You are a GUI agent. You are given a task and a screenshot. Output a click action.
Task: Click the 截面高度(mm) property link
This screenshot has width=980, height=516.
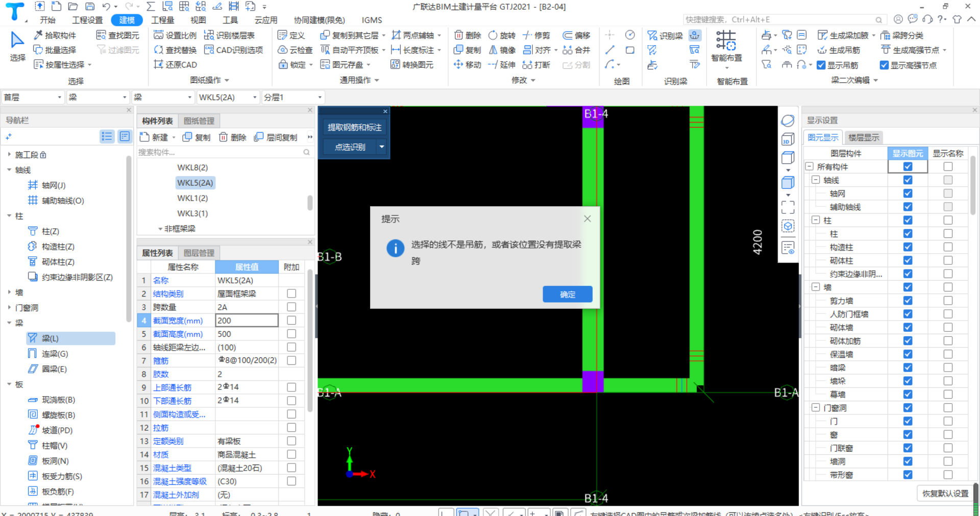178,334
